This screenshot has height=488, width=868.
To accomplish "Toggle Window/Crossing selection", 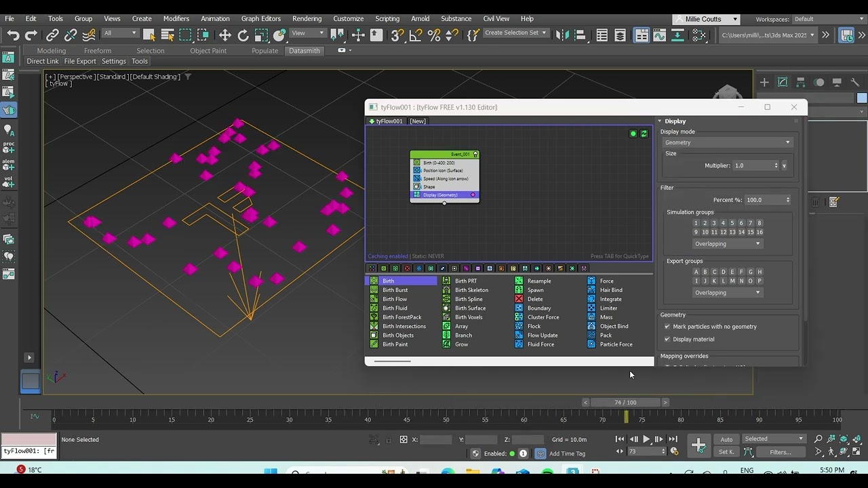I will point(203,35).
